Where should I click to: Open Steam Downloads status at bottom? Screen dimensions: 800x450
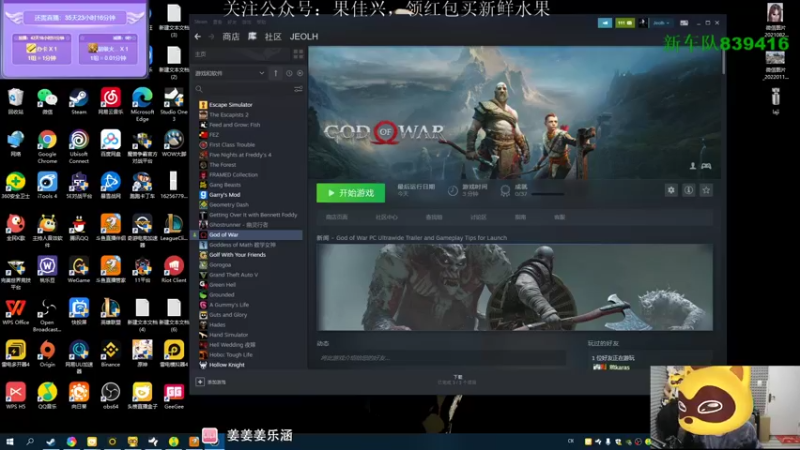[x=457, y=380]
